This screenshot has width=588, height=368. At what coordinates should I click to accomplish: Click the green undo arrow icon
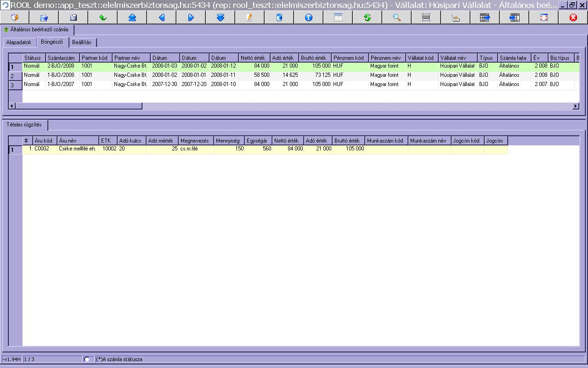pos(103,17)
